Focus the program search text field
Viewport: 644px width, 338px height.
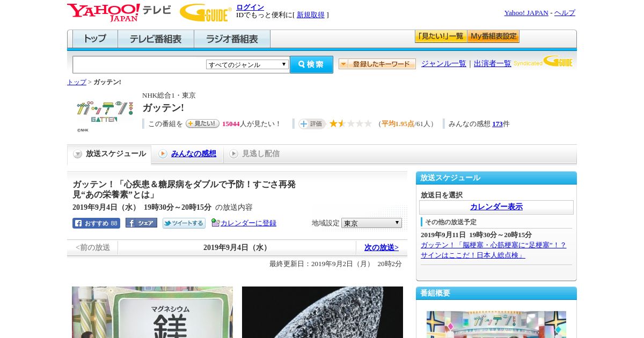140,64
